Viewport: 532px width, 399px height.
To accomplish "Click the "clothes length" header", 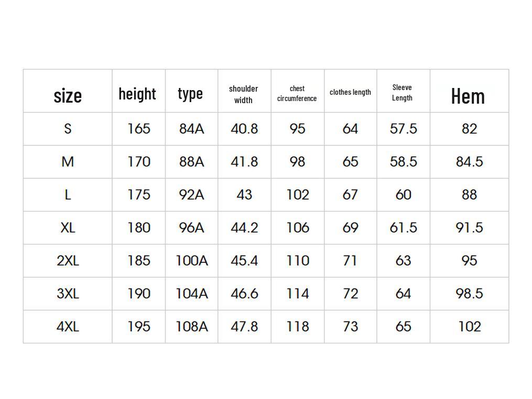I will (x=350, y=92).
